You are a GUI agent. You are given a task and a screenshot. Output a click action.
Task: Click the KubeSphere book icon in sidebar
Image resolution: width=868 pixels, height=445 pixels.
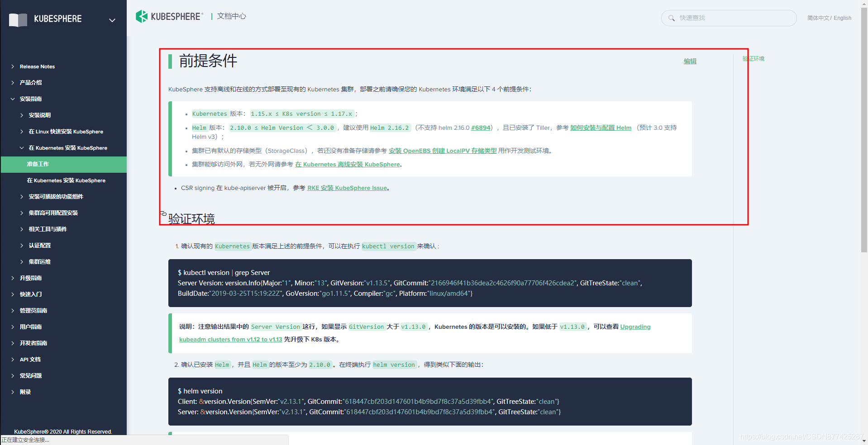(18, 19)
